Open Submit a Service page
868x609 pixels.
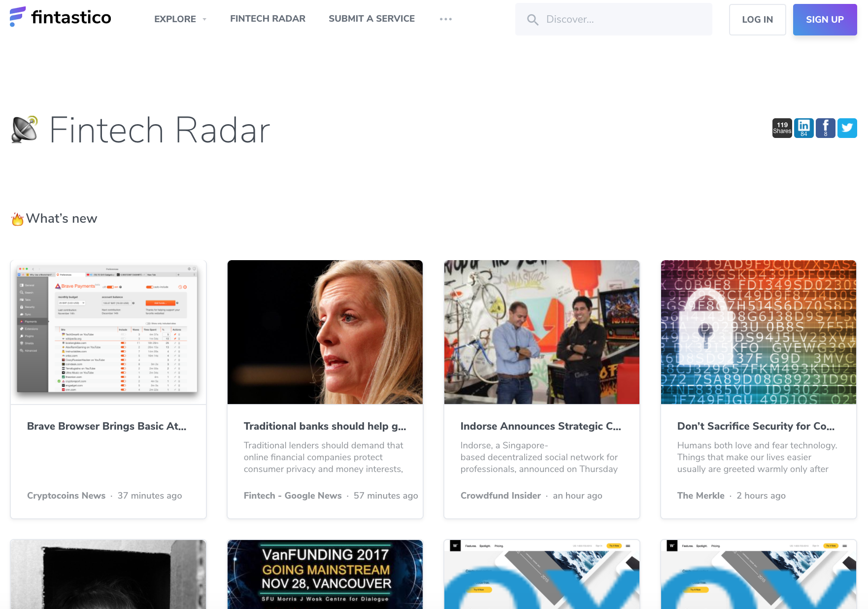[x=371, y=19]
